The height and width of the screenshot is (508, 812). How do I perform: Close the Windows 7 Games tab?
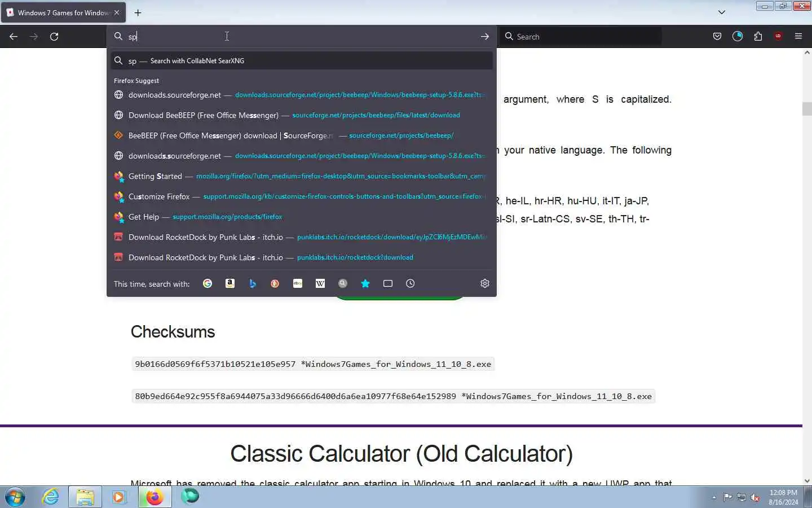(x=117, y=12)
